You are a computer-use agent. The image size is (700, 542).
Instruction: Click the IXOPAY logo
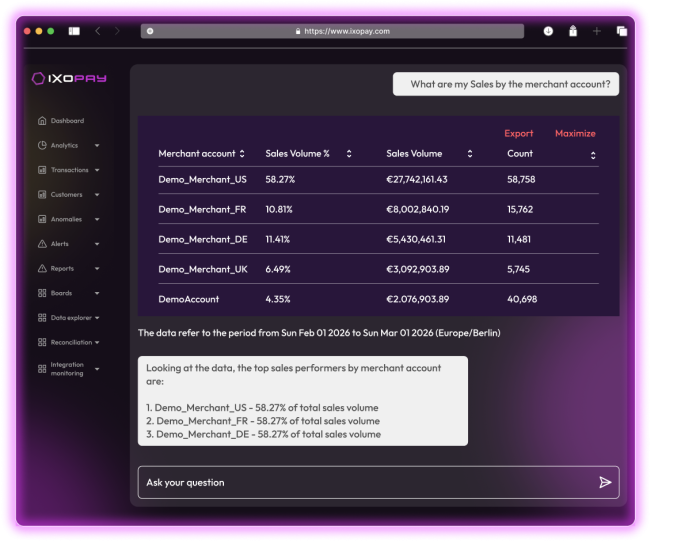69,78
